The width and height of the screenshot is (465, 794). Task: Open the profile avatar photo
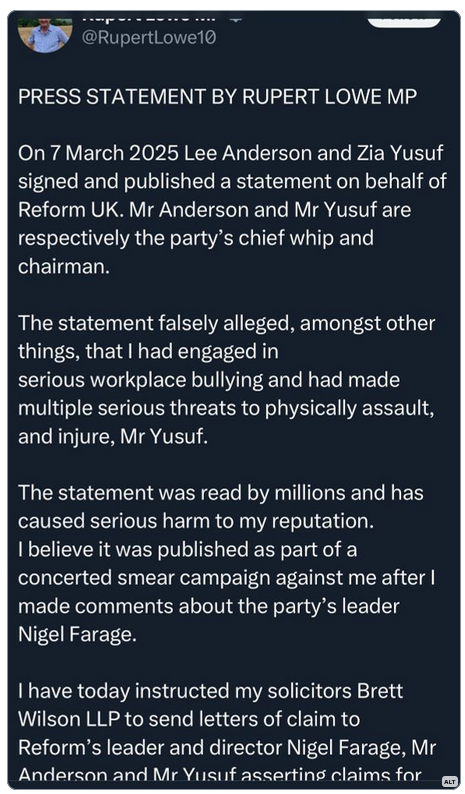point(45,34)
